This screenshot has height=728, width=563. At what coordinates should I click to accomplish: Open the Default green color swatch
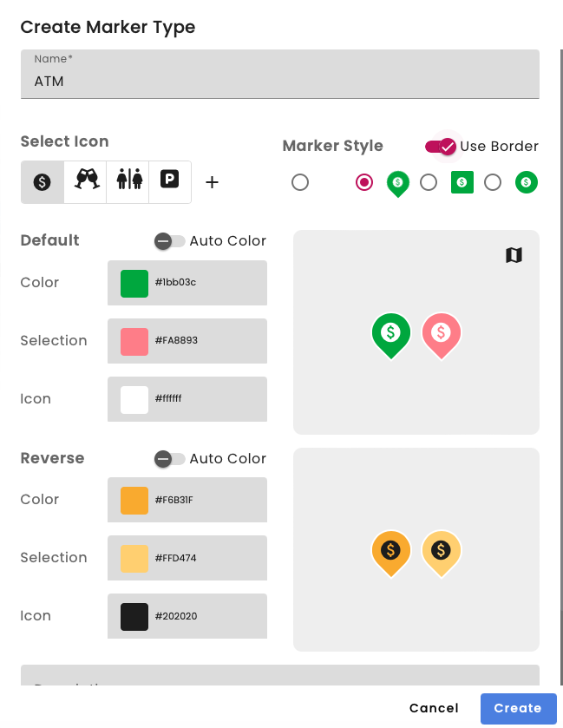[134, 283]
